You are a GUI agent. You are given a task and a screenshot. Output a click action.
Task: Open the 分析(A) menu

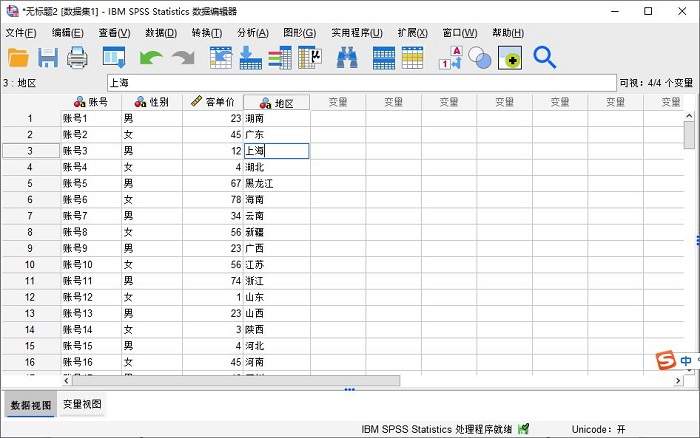pyautogui.click(x=252, y=33)
